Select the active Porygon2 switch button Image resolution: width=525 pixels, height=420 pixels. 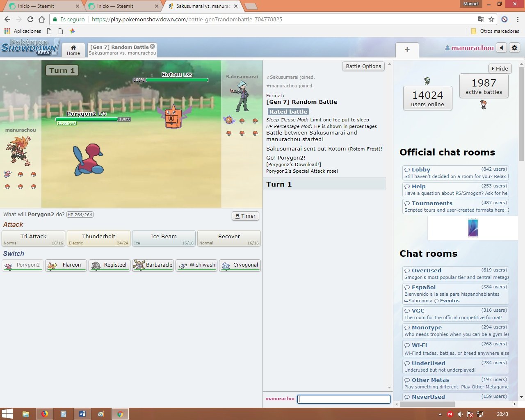(23, 265)
